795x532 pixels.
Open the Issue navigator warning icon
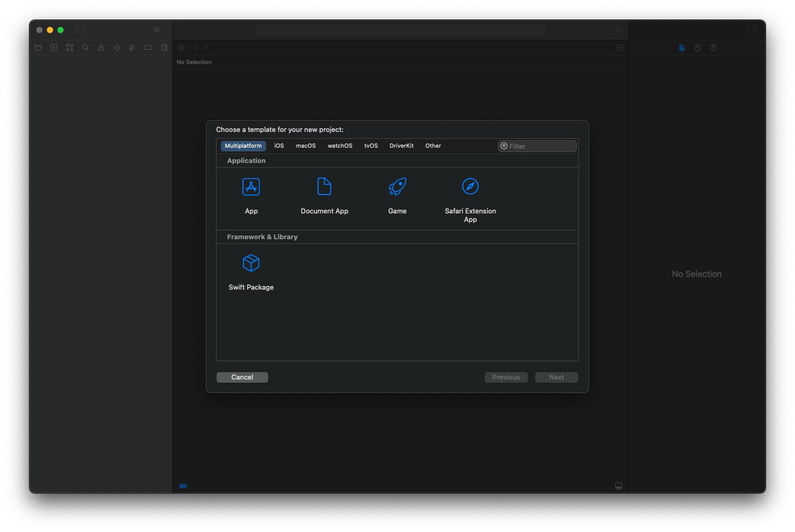(x=101, y=48)
